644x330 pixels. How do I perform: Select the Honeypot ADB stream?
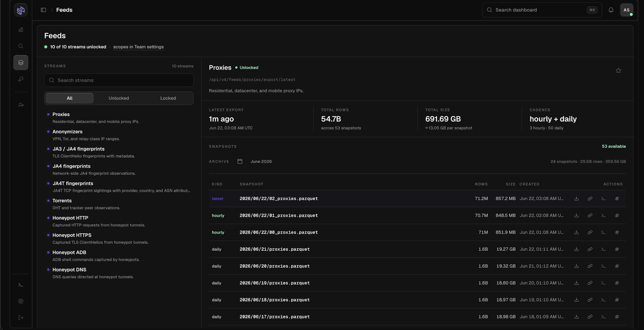coord(119,256)
